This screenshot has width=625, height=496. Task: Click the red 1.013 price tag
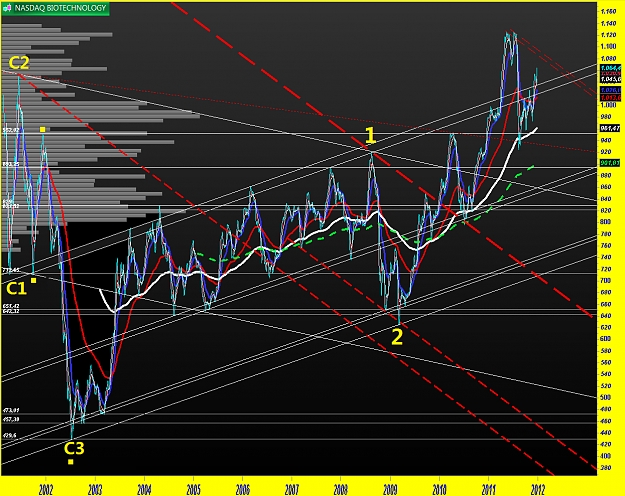point(610,97)
